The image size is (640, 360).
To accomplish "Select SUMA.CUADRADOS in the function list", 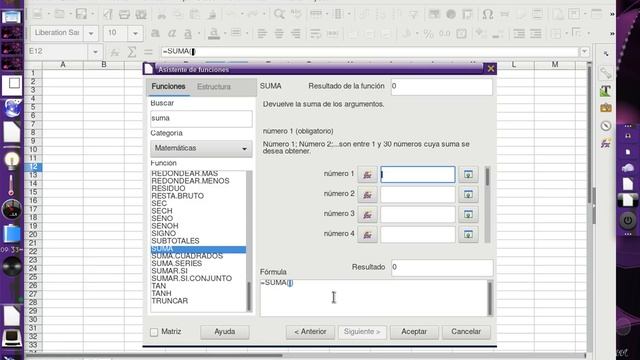I will pyautogui.click(x=187, y=256).
